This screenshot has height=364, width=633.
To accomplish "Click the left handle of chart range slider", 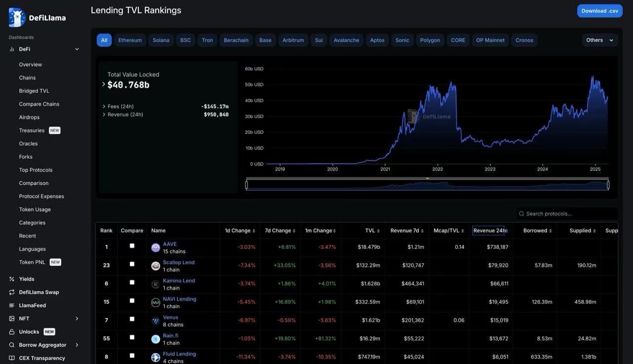I will pos(246,185).
